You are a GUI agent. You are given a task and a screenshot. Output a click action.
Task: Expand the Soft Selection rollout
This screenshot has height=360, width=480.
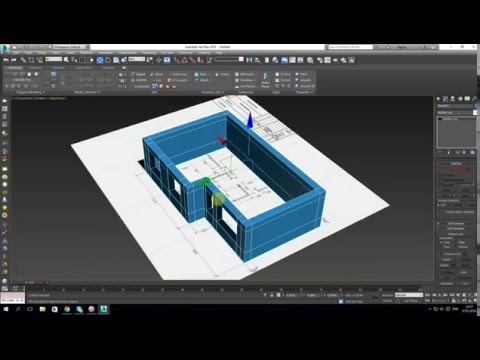pos(456,223)
